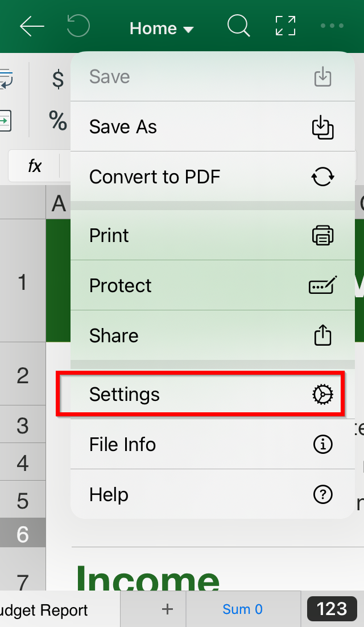Toggle fullscreen view icon
This screenshot has width=364, height=627.
coord(286,26)
